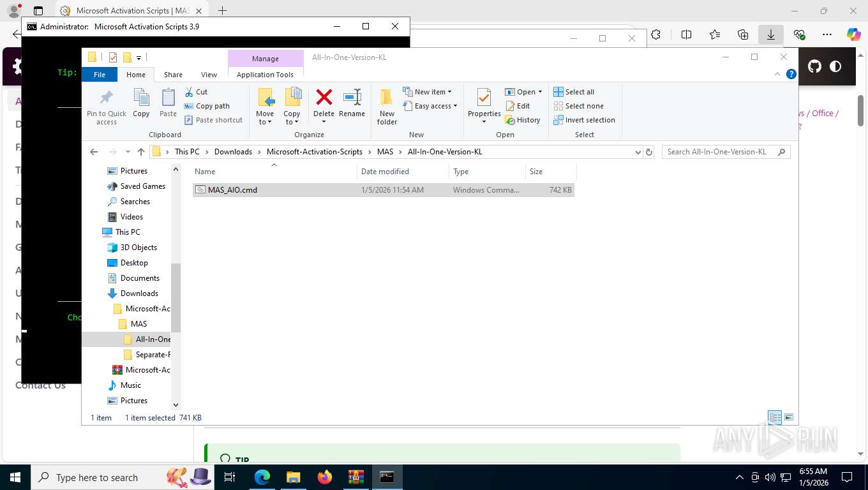This screenshot has width=868, height=490.
Task: Select Saved Games in navigation pane
Action: pyautogui.click(x=136, y=186)
